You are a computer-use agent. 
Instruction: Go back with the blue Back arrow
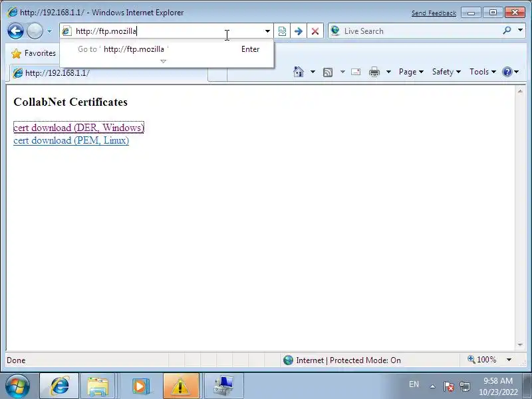pos(15,31)
